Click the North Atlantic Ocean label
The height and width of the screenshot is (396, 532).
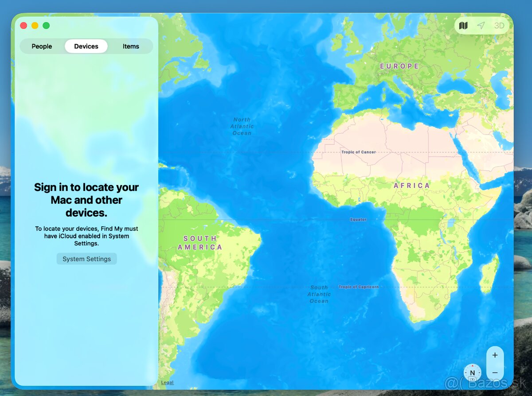tap(242, 126)
